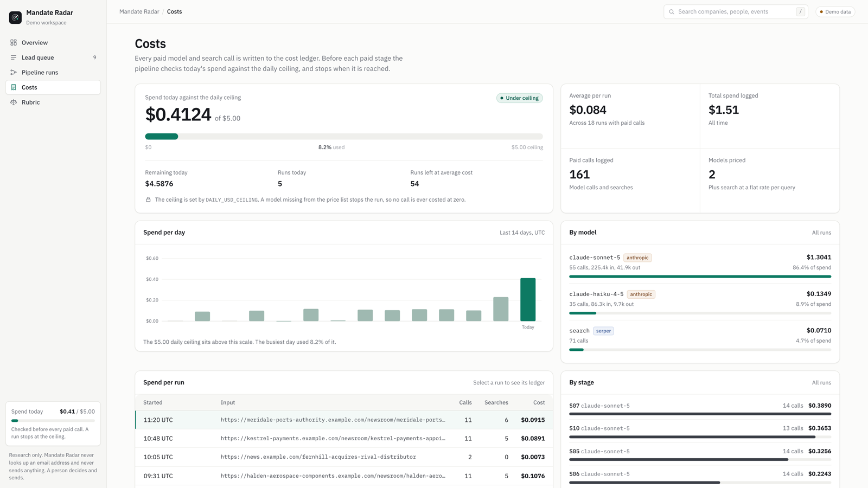Click All runs label in By stage

tap(821, 383)
